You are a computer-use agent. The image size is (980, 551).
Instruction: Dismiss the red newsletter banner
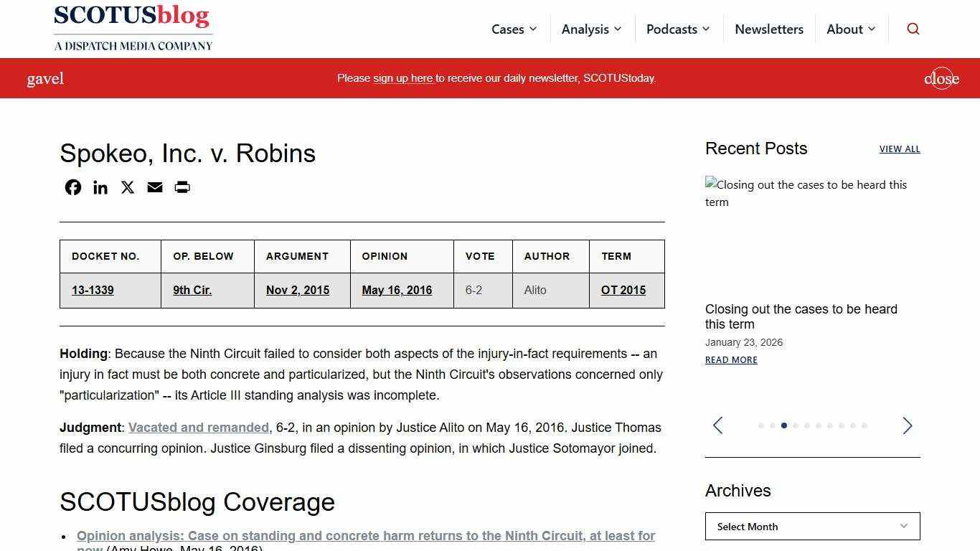click(941, 78)
